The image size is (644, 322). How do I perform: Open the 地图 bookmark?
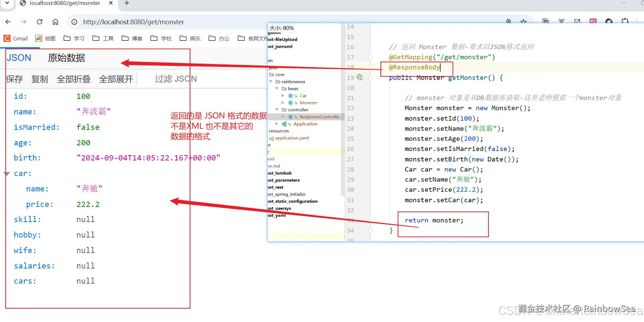click(45, 38)
